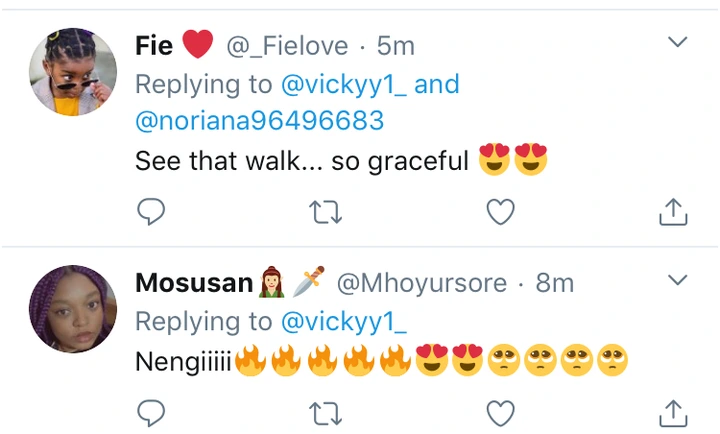Open the @Mhoyursore handle
The height and width of the screenshot is (434, 720).
coord(421,283)
